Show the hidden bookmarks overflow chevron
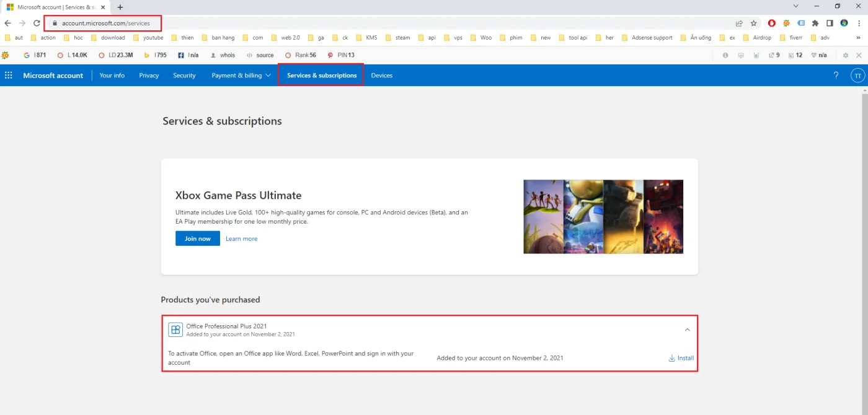 [x=859, y=38]
